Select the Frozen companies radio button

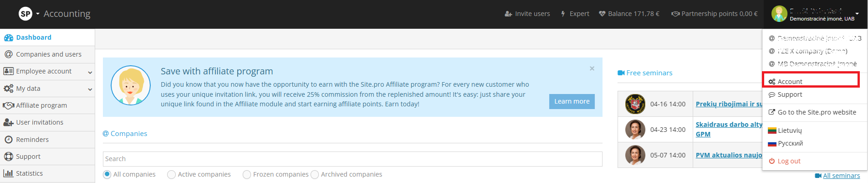pyautogui.click(x=247, y=174)
